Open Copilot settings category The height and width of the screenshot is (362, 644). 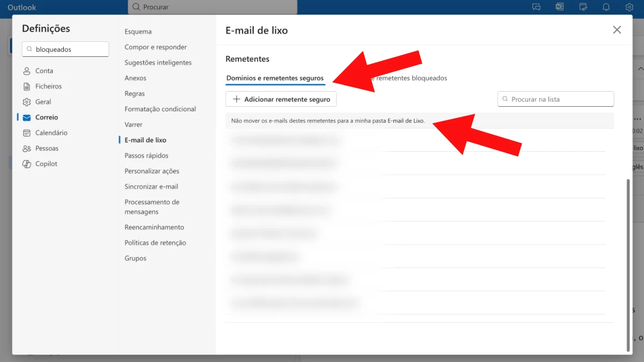point(46,164)
